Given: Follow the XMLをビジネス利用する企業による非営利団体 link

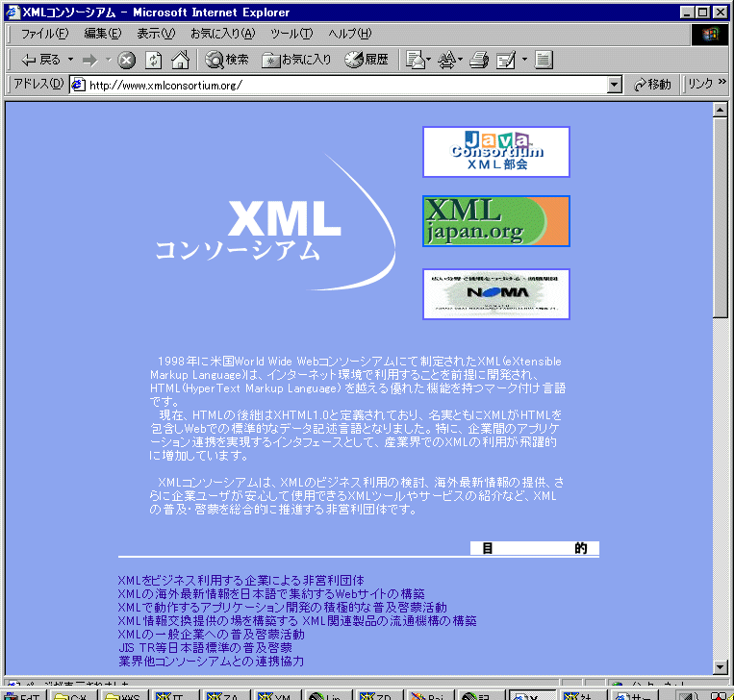Looking at the screenshot, I should (241, 581).
